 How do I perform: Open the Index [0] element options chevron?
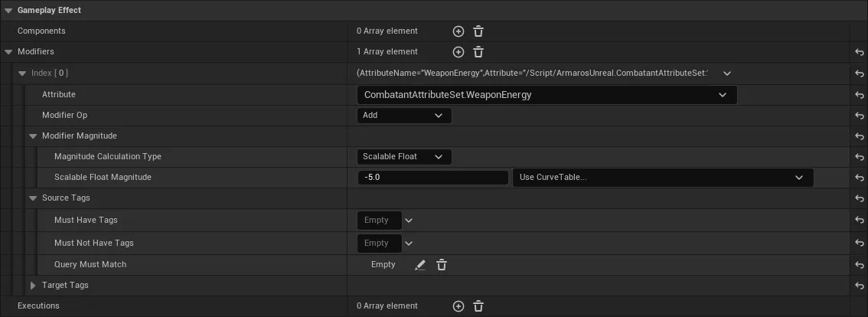(727, 74)
